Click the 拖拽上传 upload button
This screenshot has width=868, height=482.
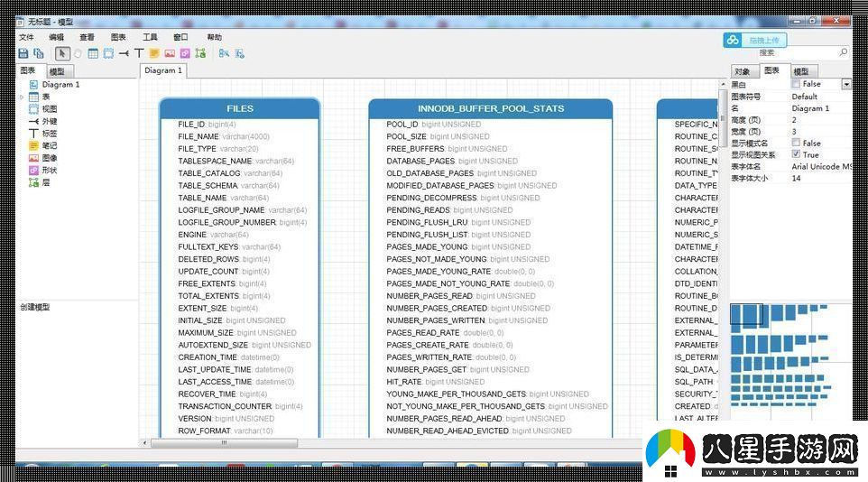click(755, 40)
